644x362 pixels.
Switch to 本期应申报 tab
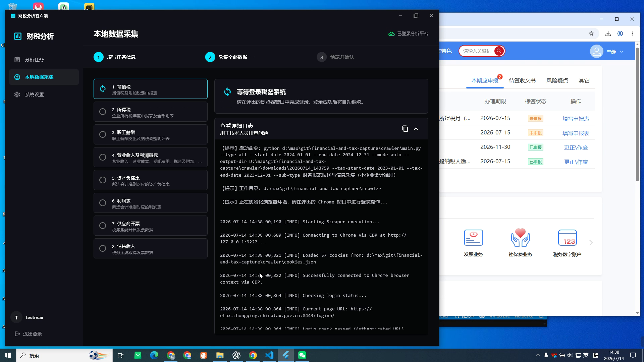485,80
